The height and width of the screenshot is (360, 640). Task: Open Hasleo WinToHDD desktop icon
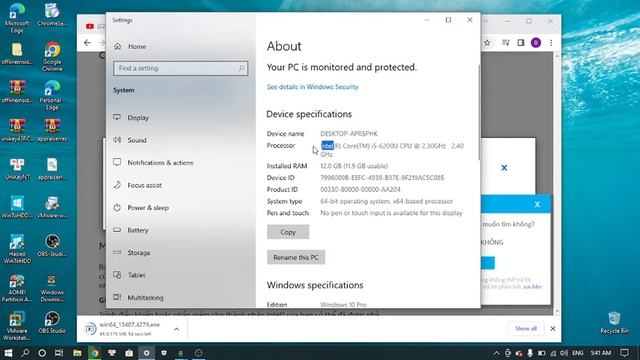(17, 249)
